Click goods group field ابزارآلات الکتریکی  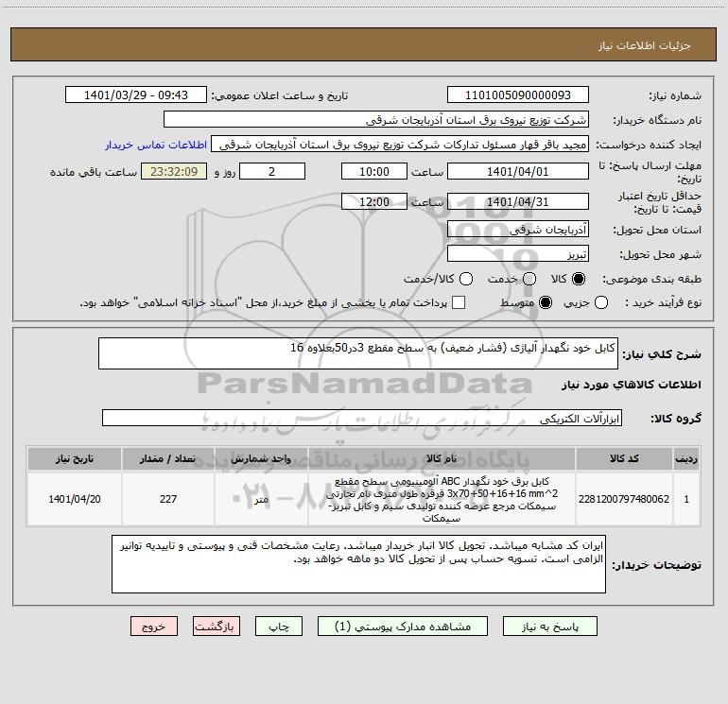pyautogui.click(x=362, y=418)
